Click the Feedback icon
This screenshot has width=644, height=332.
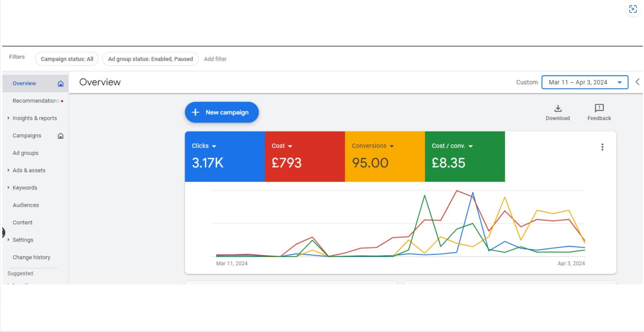(x=599, y=108)
